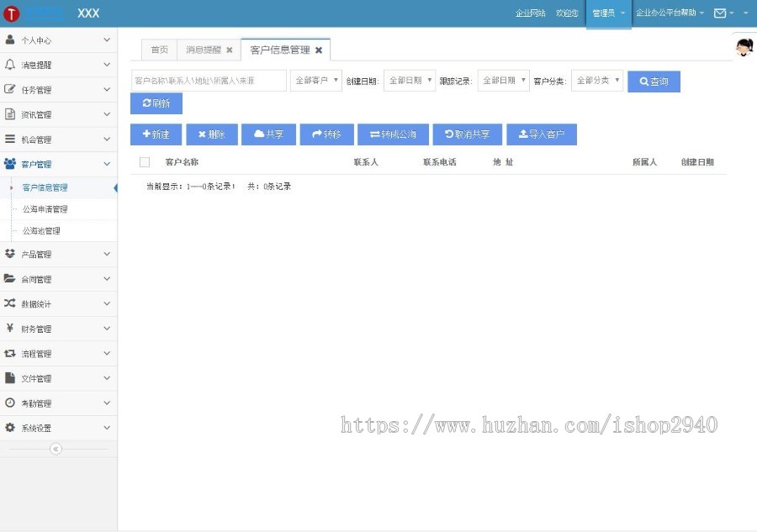Check the select-all checkbox in table header
Viewport: 757px width, 532px height.
[144, 161]
